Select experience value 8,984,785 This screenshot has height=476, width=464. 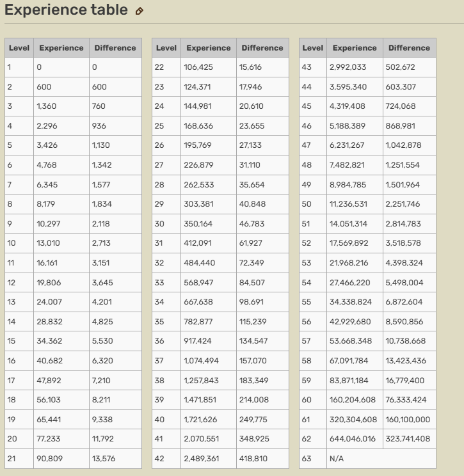tap(348, 185)
